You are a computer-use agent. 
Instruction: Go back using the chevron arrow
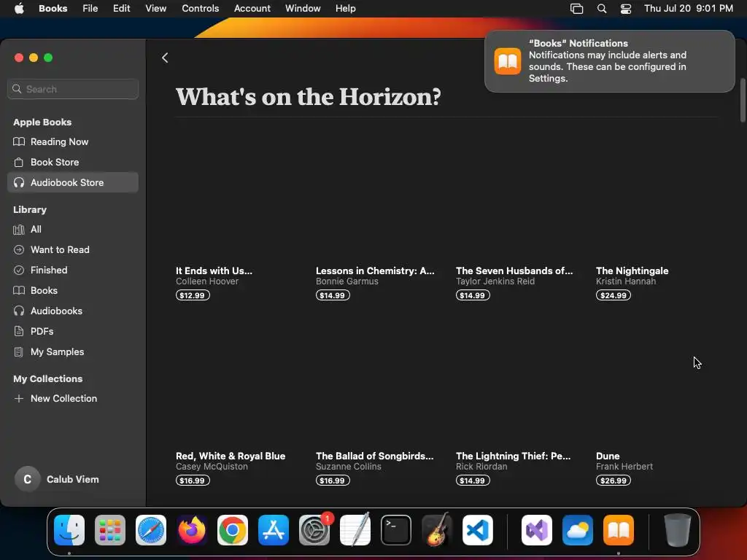click(165, 58)
